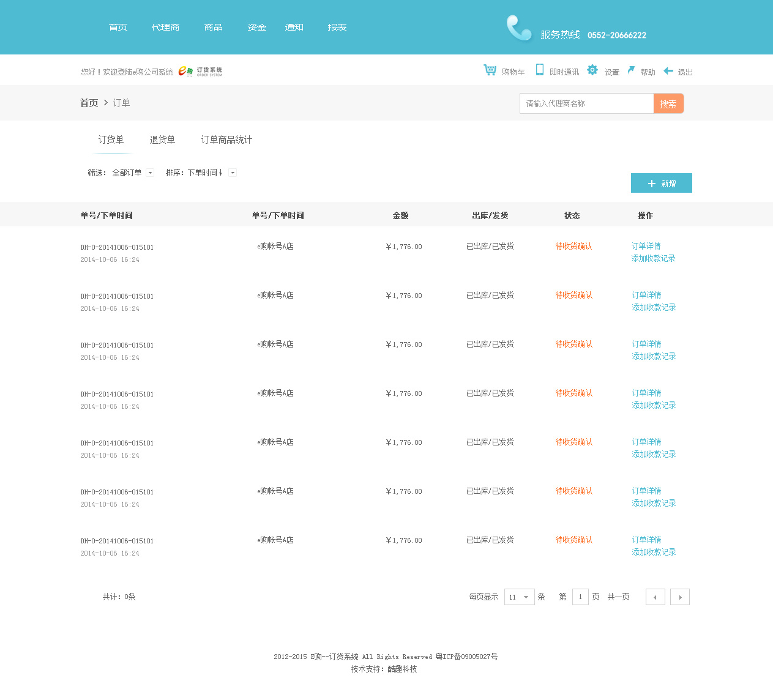773x700 pixels.
Task: Go to next page with right arrow
Action: 679,597
